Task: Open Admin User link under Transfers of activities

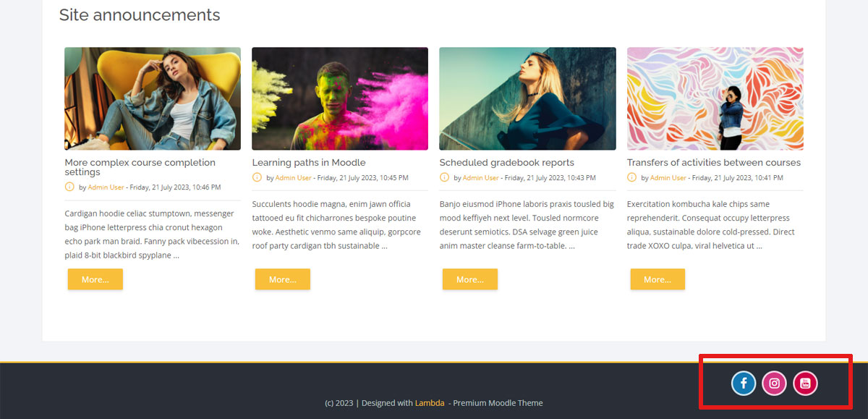Action: pyautogui.click(x=668, y=178)
